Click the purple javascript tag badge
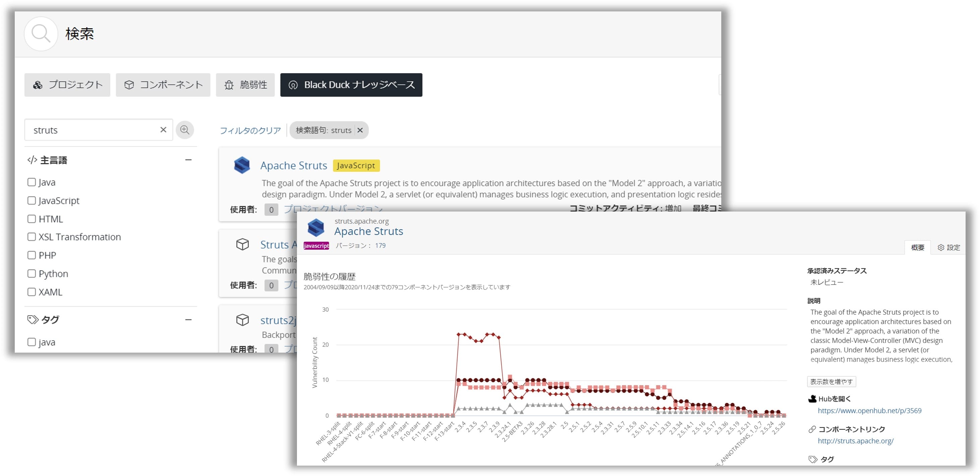Image resolution: width=980 pixels, height=476 pixels. point(316,246)
